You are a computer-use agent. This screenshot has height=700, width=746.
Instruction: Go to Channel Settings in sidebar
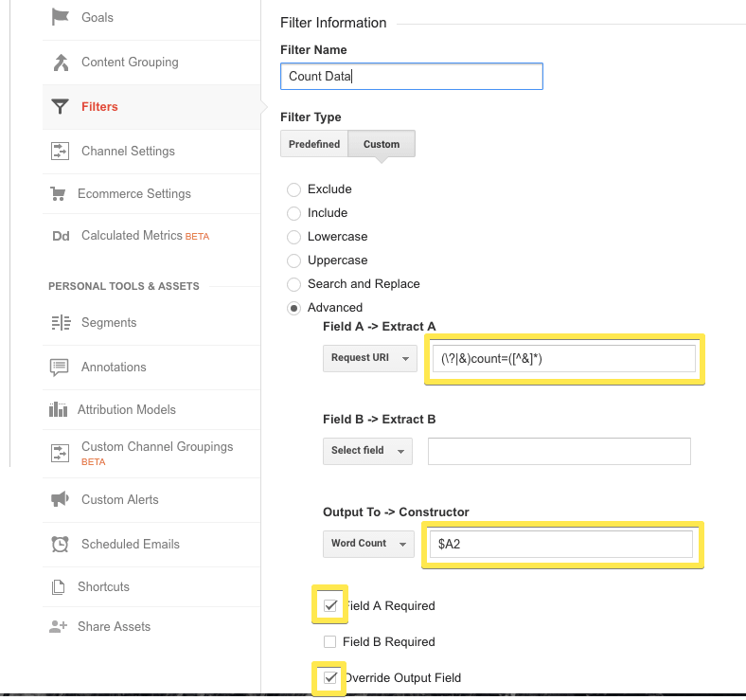click(128, 152)
